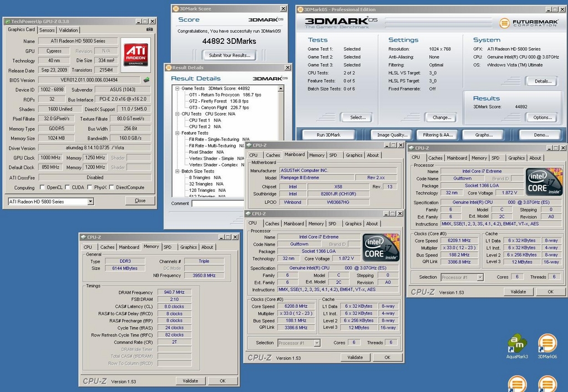Open the Graphs button in 3DMark05
The image size is (568, 392).
(484, 135)
